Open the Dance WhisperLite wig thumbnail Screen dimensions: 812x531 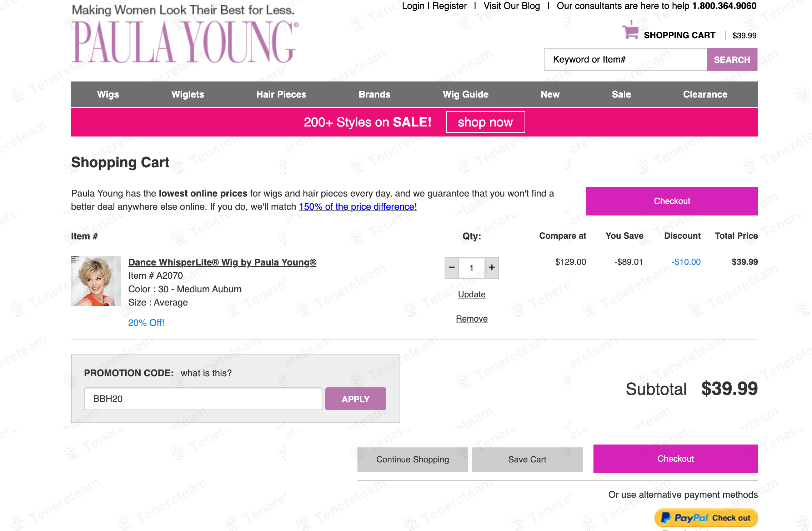(x=96, y=281)
